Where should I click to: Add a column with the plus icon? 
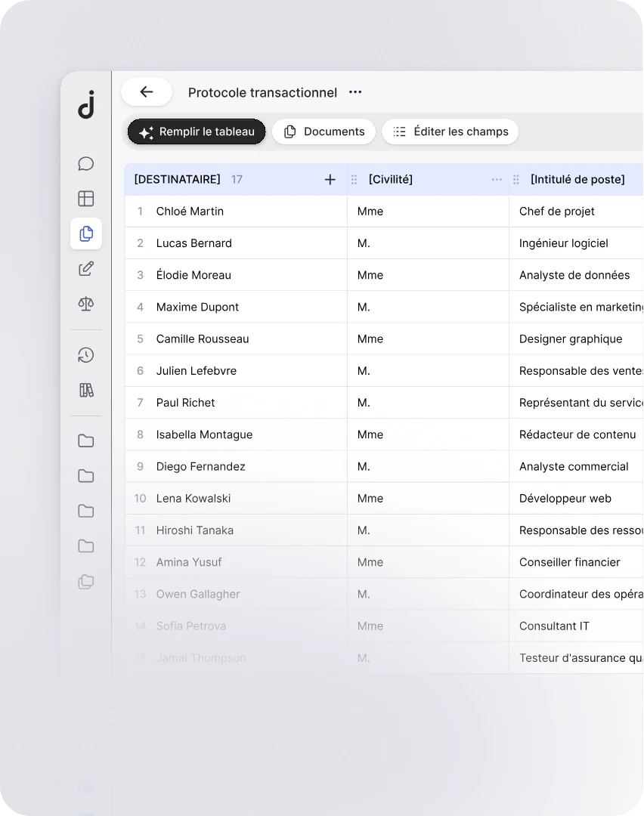tap(330, 180)
